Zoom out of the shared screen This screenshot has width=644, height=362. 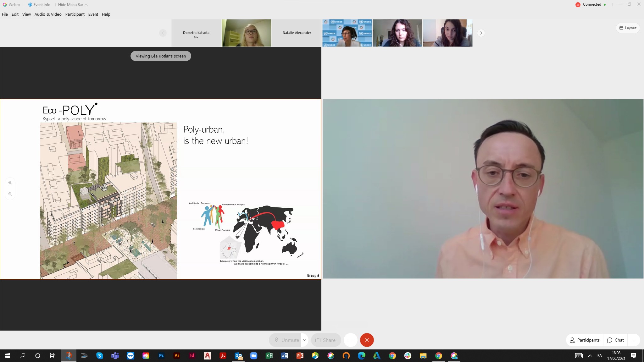(10, 194)
